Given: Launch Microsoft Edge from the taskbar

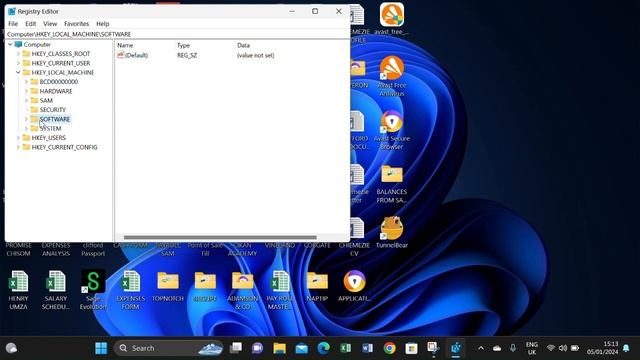Looking at the screenshot, I should (x=324, y=348).
